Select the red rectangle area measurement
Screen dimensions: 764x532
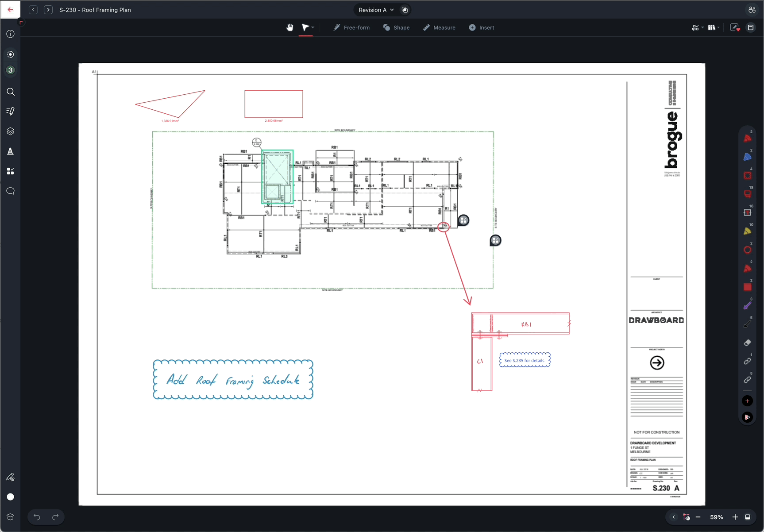point(274,104)
